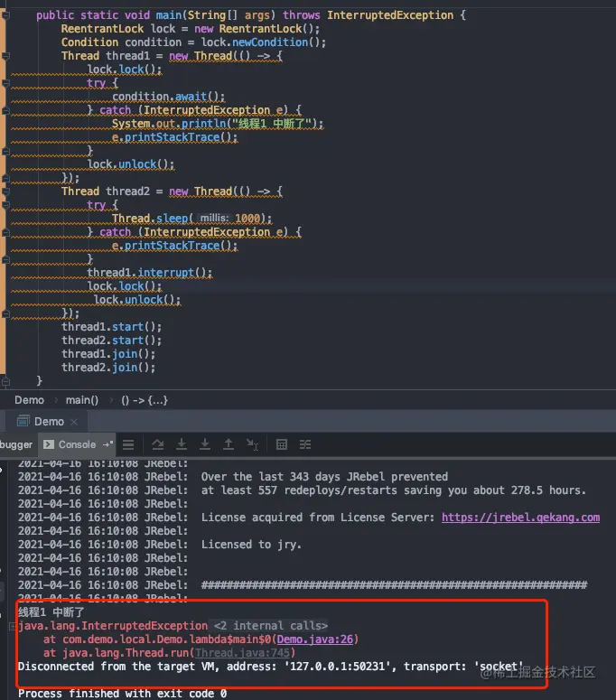Select the Demo run session tab
Image resolution: width=616 pixels, height=700 pixels.
(49, 422)
